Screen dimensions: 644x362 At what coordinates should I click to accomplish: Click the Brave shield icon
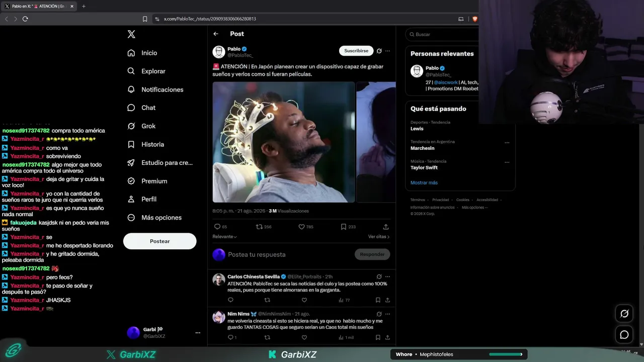pyautogui.click(x=474, y=19)
